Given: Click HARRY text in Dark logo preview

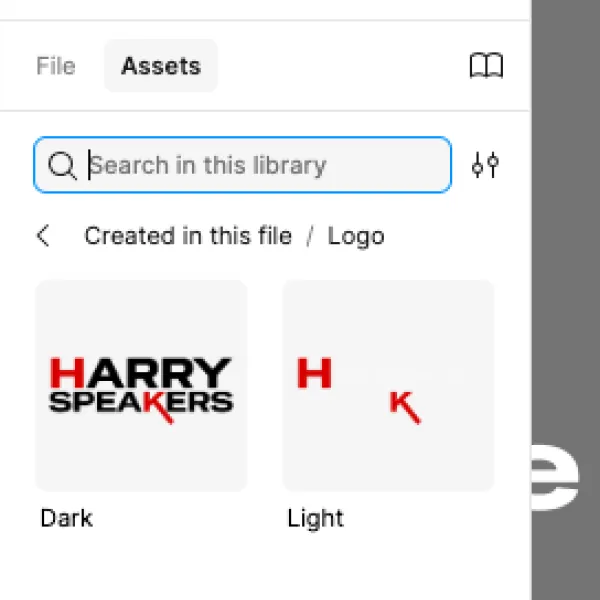Looking at the screenshot, I should click(141, 373).
